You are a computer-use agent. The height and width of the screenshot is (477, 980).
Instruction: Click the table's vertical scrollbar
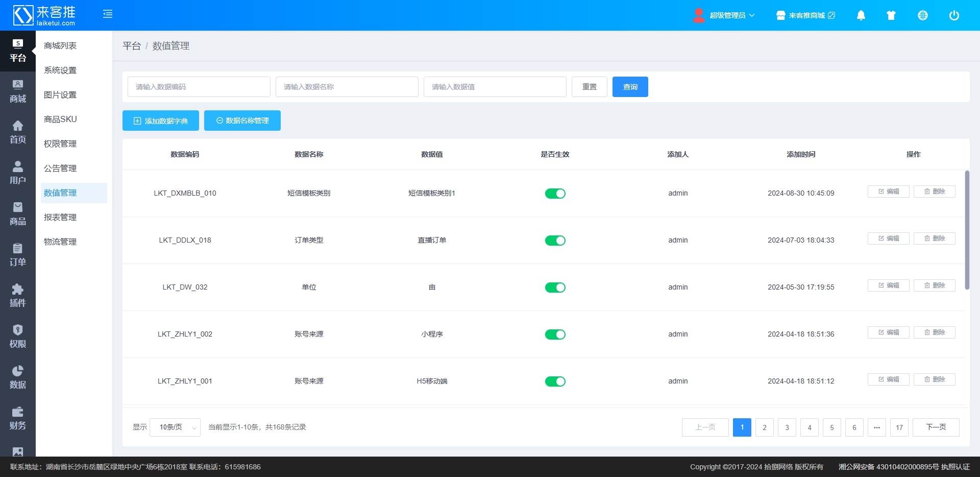coord(967,230)
